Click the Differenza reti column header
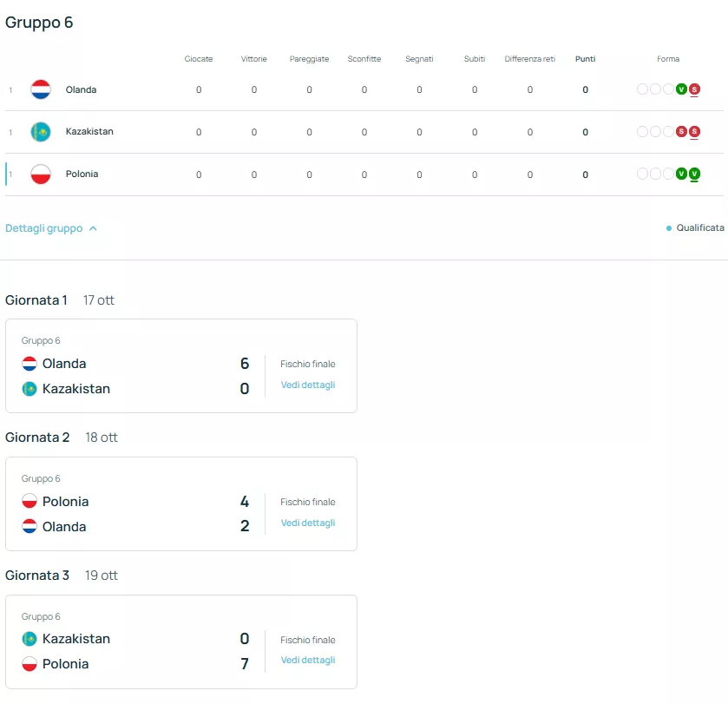 529,59
